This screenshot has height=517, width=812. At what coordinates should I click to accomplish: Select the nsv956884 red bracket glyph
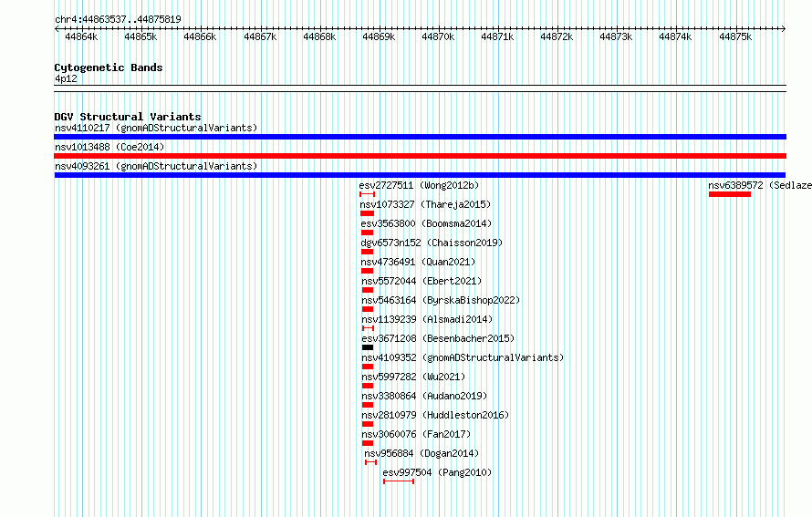(x=370, y=462)
